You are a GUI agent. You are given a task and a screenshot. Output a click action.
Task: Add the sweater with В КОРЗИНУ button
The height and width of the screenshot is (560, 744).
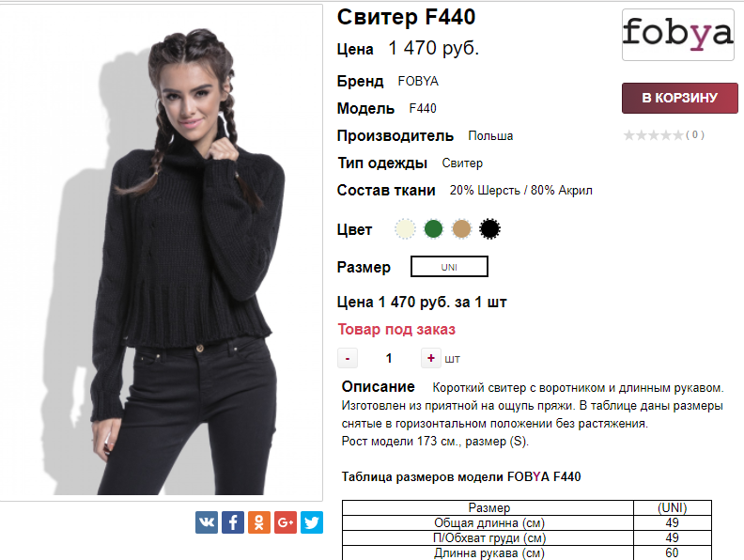click(x=680, y=98)
